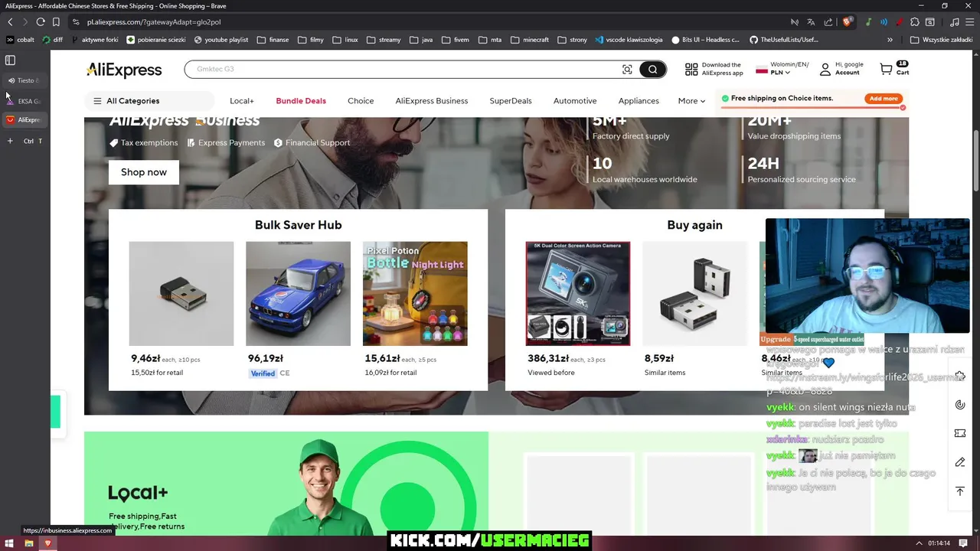Bookmark this page in Brave
Viewport: 980px width, 551px height.
coord(56,22)
